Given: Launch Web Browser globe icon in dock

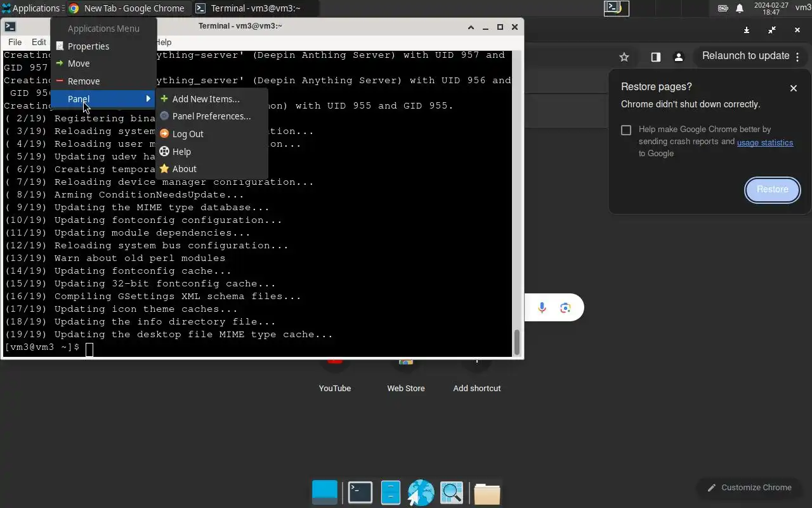Looking at the screenshot, I should click(421, 493).
